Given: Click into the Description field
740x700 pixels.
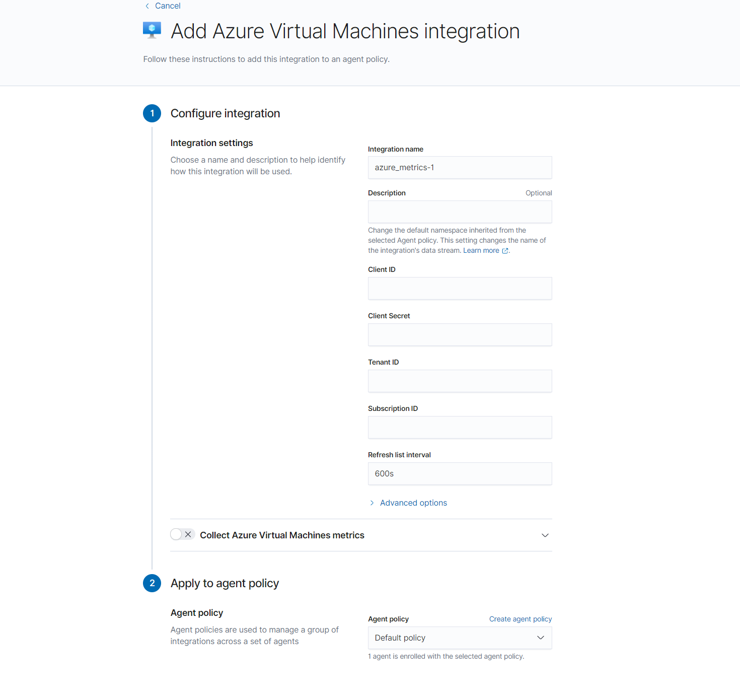Looking at the screenshot, I should 460,212.
